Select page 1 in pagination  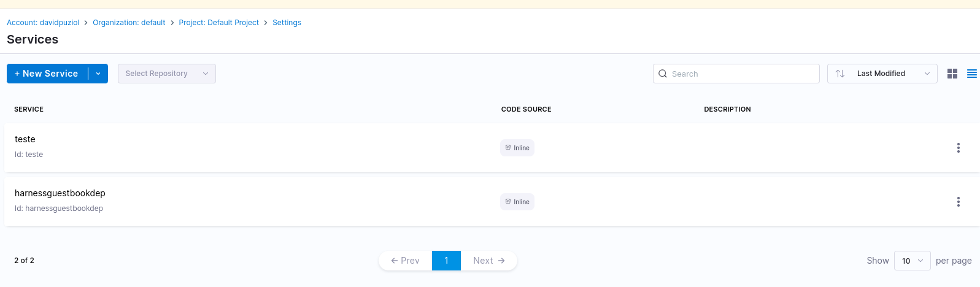[446, 261]
